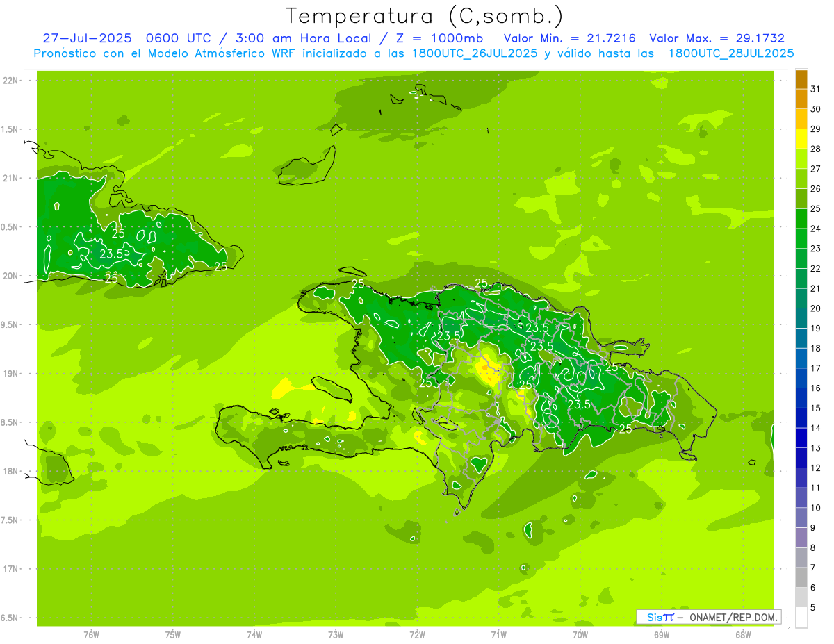The image size is (834, 644).
Task: Click the "22N" latitude label
Action: tap(10, 81)
